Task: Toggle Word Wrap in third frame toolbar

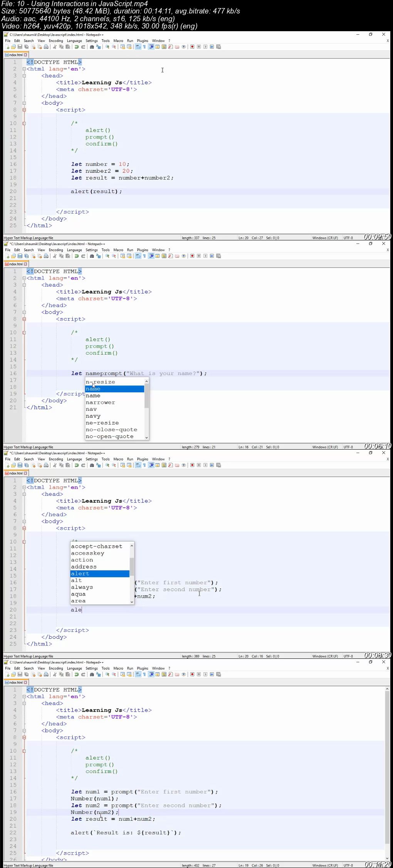Action: point(138,465)
